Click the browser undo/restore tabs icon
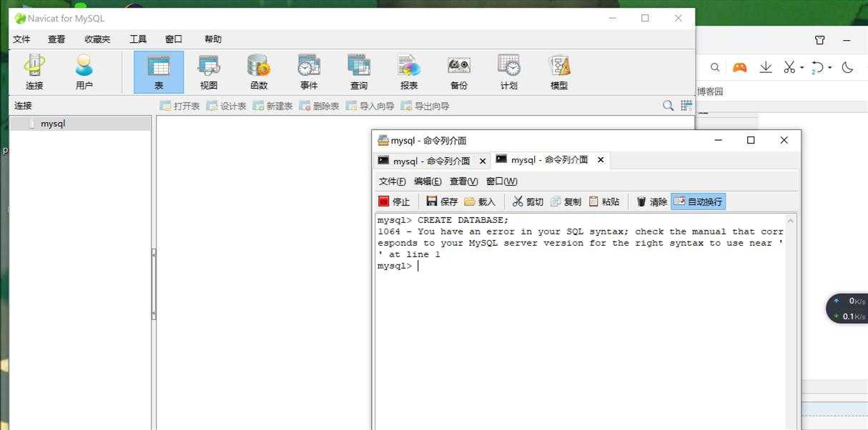The image size is (868, 430). coord(817,67)
